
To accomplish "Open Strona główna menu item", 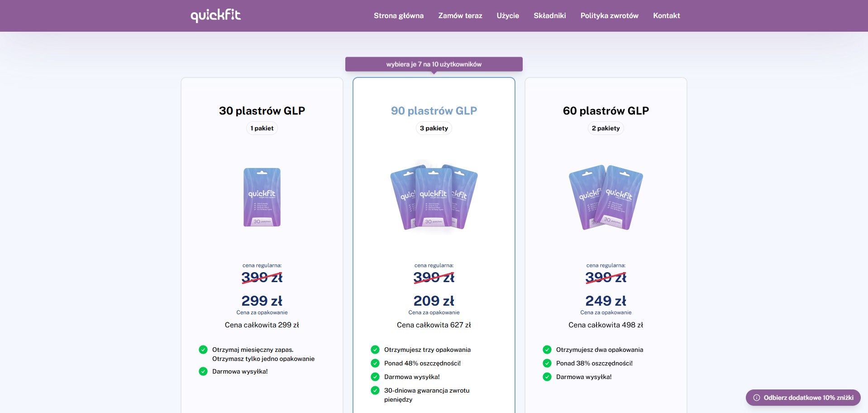I will [399, 15].
